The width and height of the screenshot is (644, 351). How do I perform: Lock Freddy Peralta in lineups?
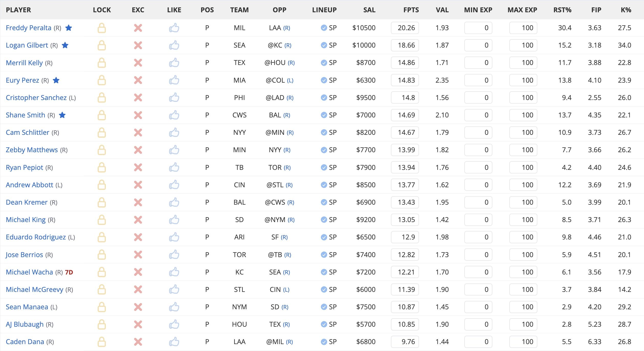[101, 28]
